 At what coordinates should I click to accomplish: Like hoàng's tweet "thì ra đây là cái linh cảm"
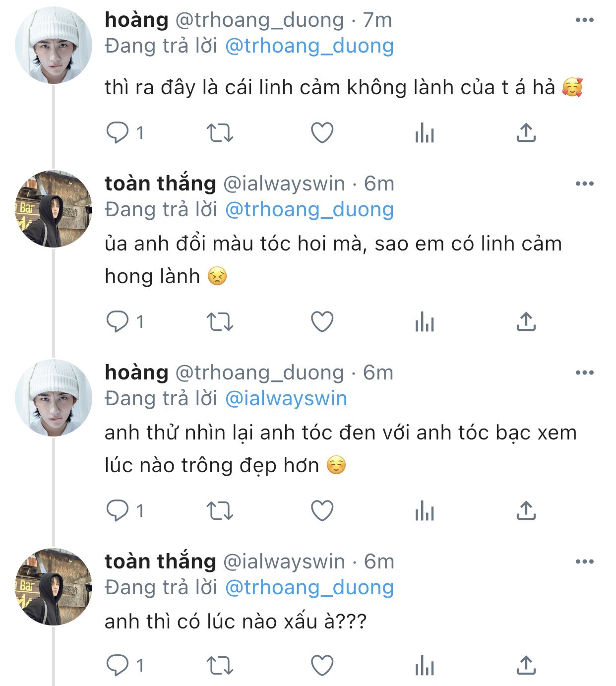click(322, 133)
